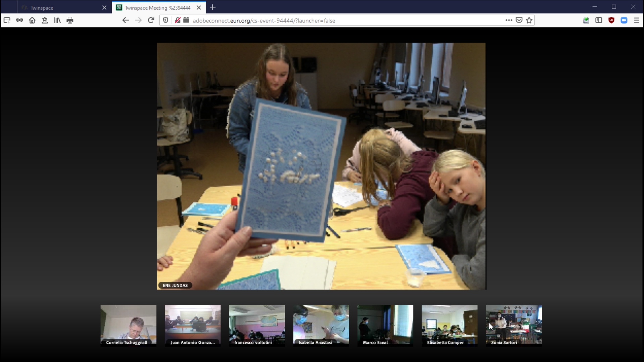Click the ENE JUNDAS name label

(175, 285)
